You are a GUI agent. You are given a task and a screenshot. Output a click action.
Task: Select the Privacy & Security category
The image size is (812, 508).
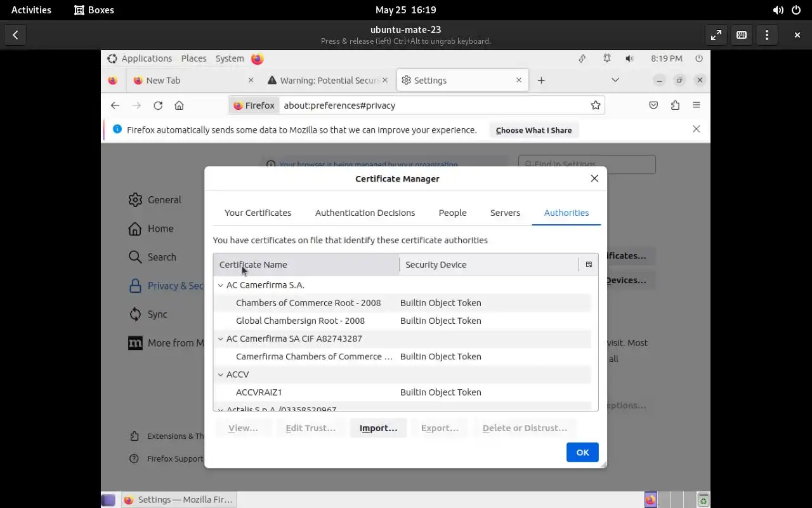[x=166, y=286]
